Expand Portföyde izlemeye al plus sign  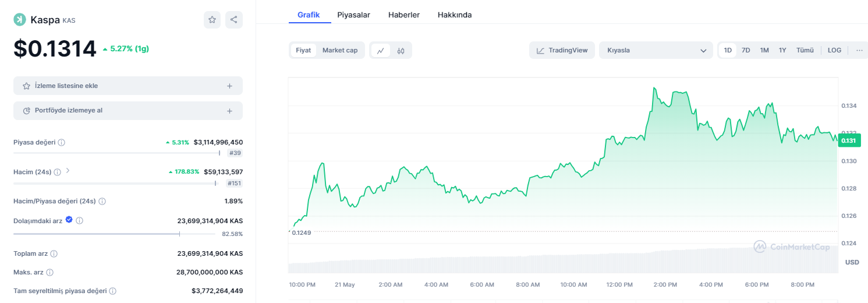point(229,111)
